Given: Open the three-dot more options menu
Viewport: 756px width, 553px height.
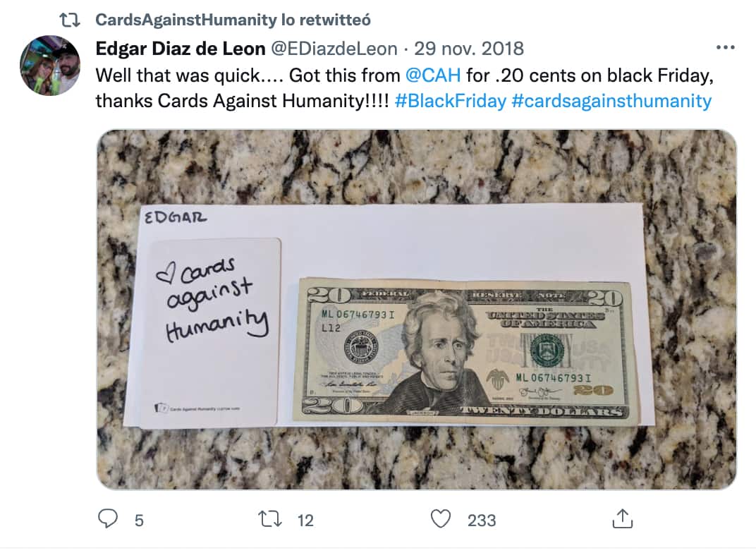Looking at the screenshot, I should 725,47.
